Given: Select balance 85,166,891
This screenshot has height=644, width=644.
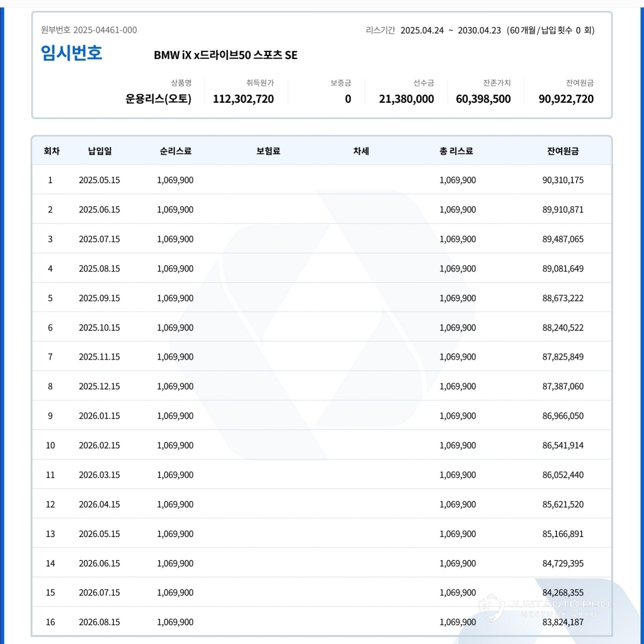Looking at the screenshot, I should click(x=563, y=534).
